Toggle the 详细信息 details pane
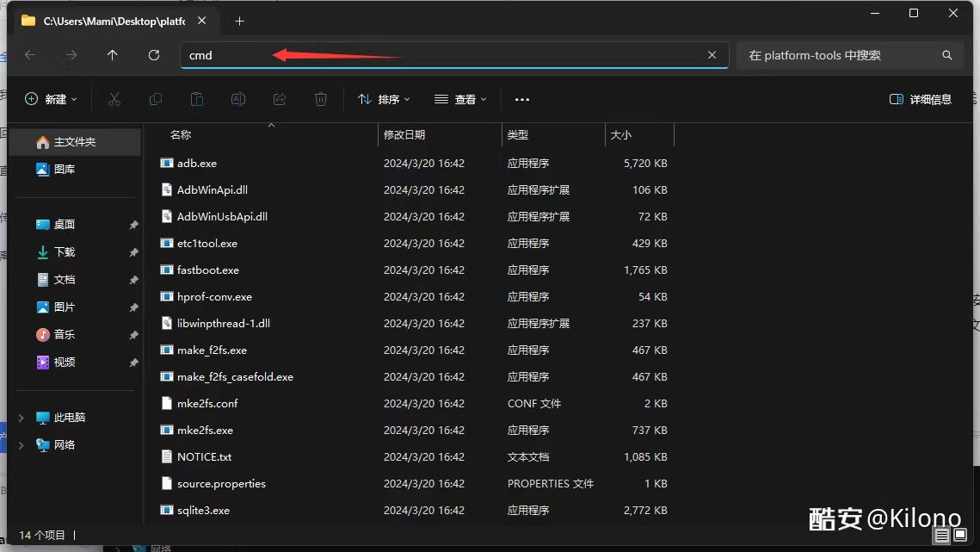The height and width of the screenshot is (552, 980). click(921, 99)
